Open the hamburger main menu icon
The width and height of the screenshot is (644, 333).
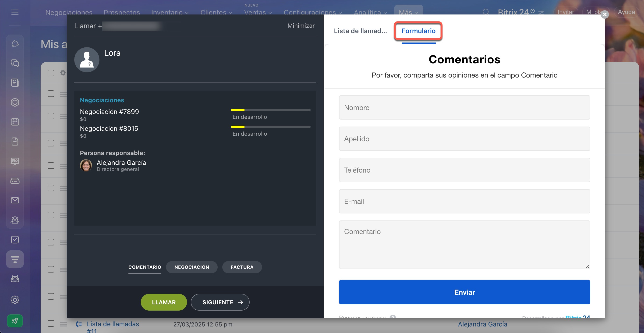click(15, 12)
